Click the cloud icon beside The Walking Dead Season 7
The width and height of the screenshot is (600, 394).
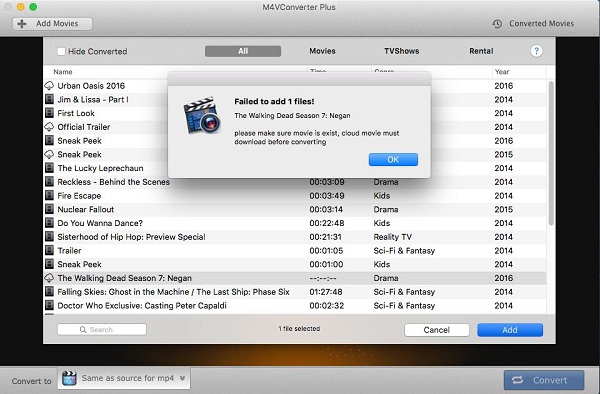pos(49,278)
